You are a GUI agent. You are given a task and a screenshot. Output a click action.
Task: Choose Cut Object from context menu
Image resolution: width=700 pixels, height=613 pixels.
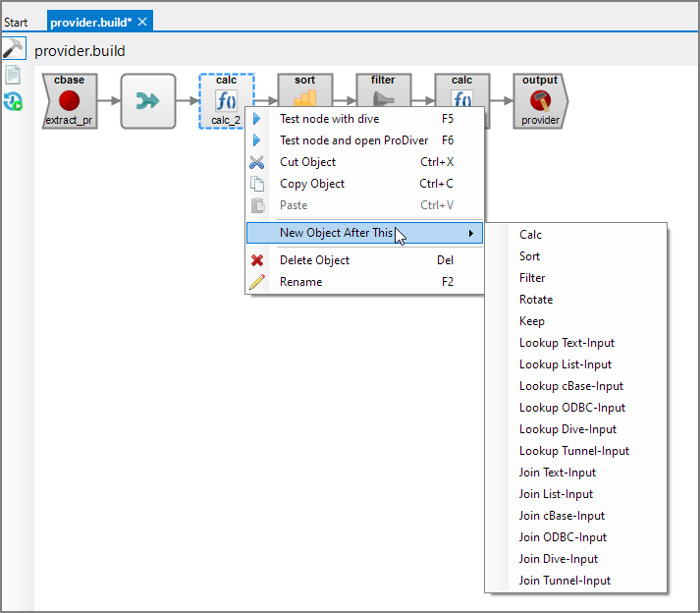coord(307,162)
